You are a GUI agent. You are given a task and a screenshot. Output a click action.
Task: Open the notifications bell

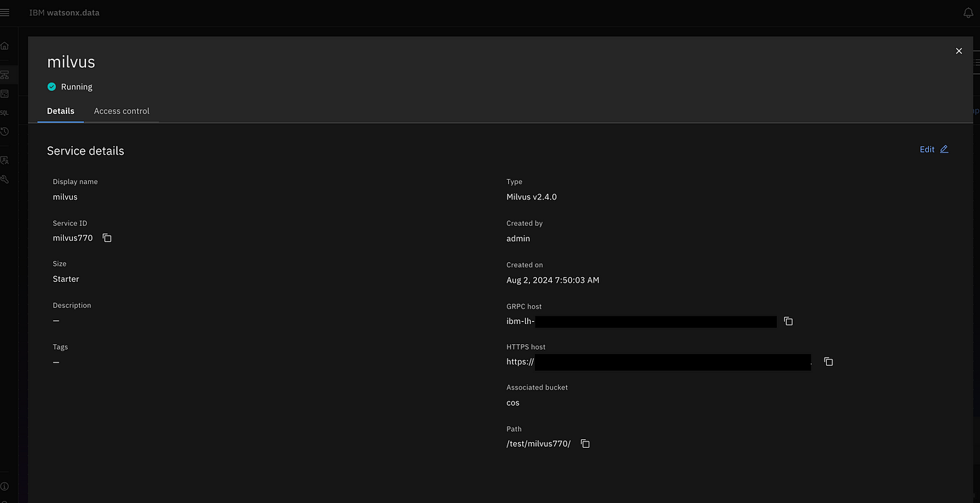[x=968, y=13]
